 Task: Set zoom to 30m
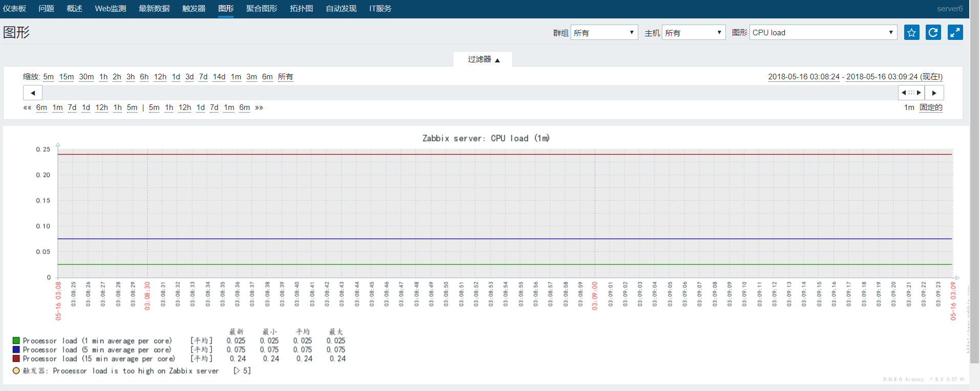[x=87, y=77]
